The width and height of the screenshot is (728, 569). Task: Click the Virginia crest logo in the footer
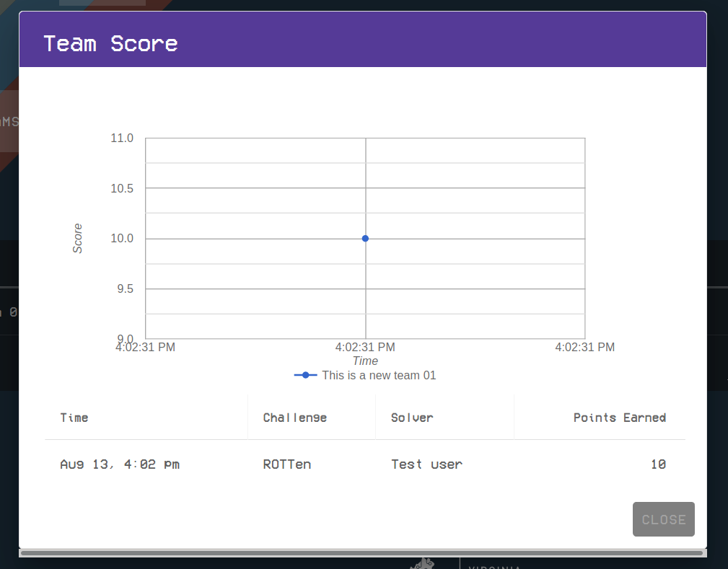[x=422, y=563]
